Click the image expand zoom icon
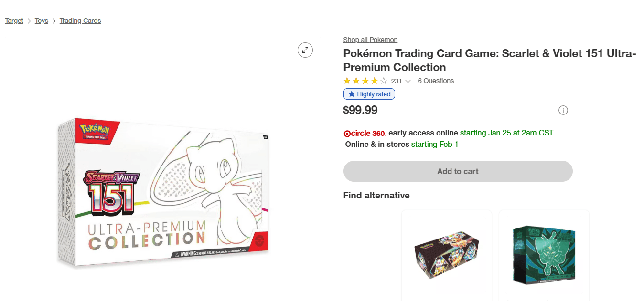 coord(305,50)
